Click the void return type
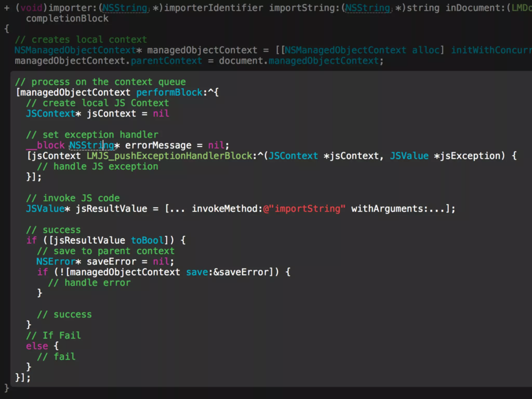Image resolution: width=532 pixels, height=399 pixels. [x=31, y=8]
